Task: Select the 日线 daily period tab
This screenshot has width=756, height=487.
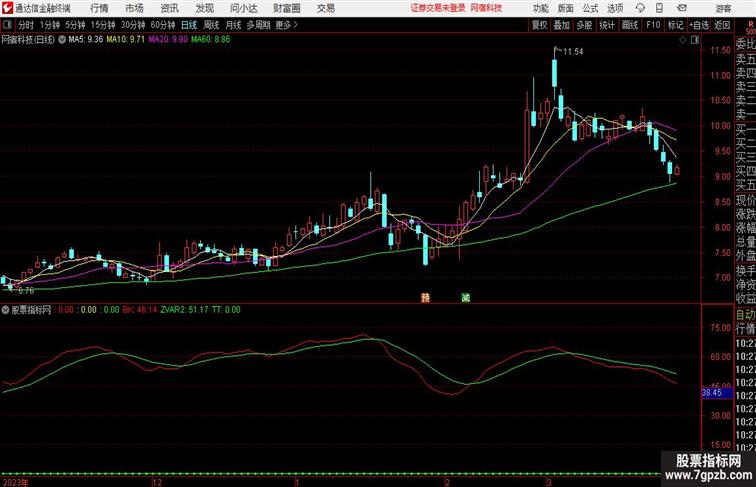Action: [x=189, y=25]
